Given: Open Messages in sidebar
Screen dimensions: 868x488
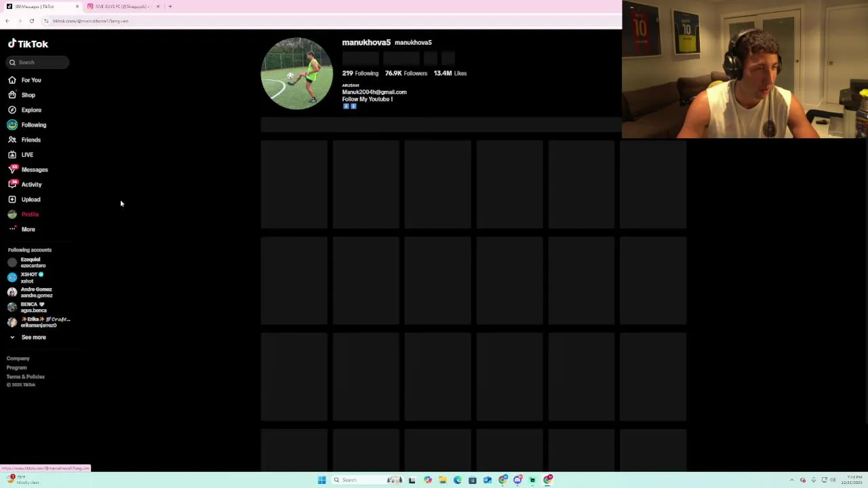Looking at the screenshot, I should 28,169.
